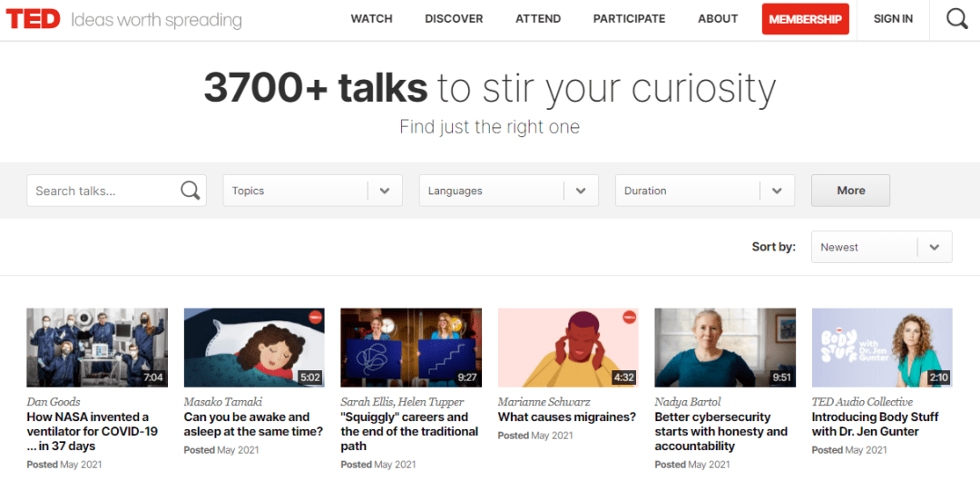Open 'How NASA invented a ventilator' title
Viewport: 980px width, 480px height.
93,432
